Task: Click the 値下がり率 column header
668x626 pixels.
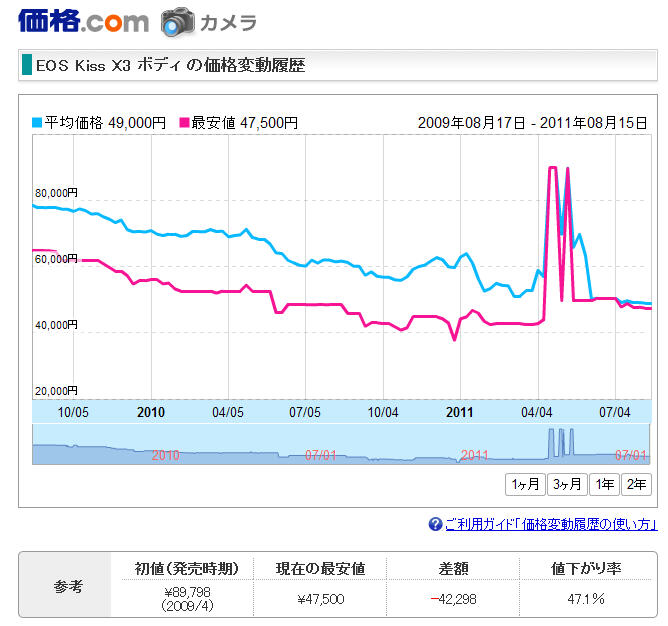Action: [x=586, y=568]
